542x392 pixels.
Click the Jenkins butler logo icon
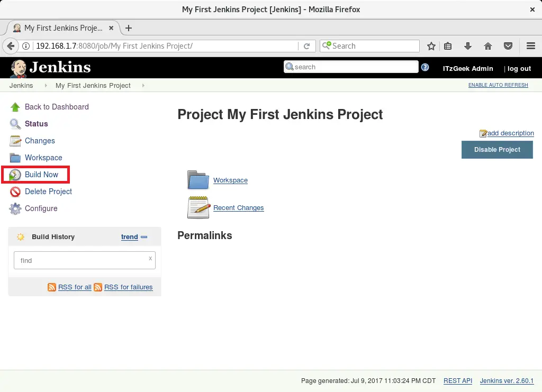[19, 68]
